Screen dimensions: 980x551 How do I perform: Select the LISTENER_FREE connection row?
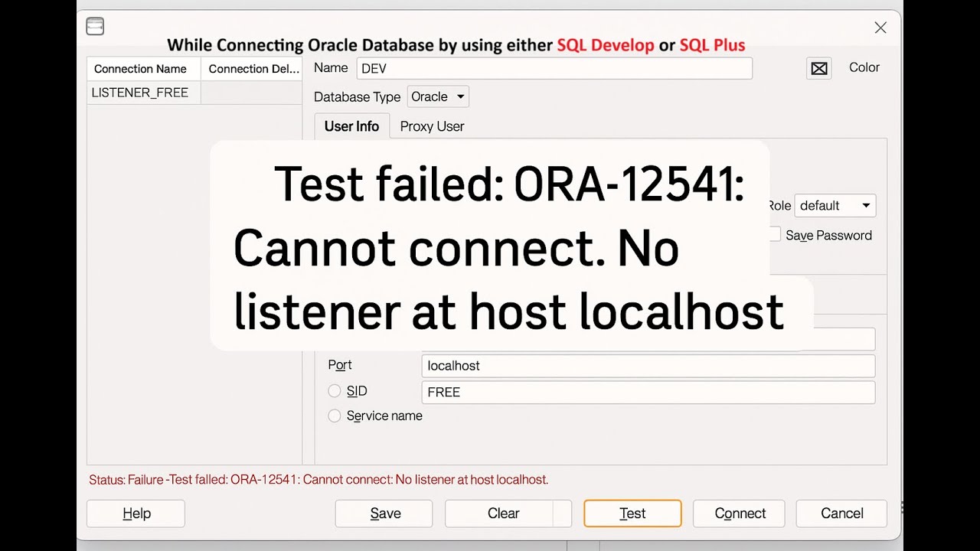click(194, 93)
